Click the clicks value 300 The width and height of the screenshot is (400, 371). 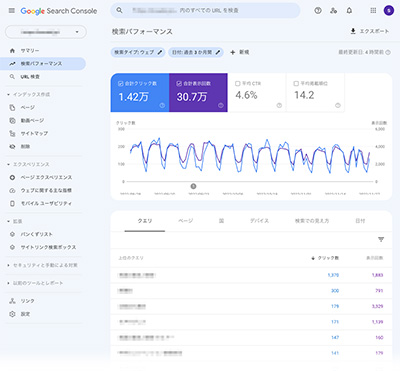[x=335, y=291]
